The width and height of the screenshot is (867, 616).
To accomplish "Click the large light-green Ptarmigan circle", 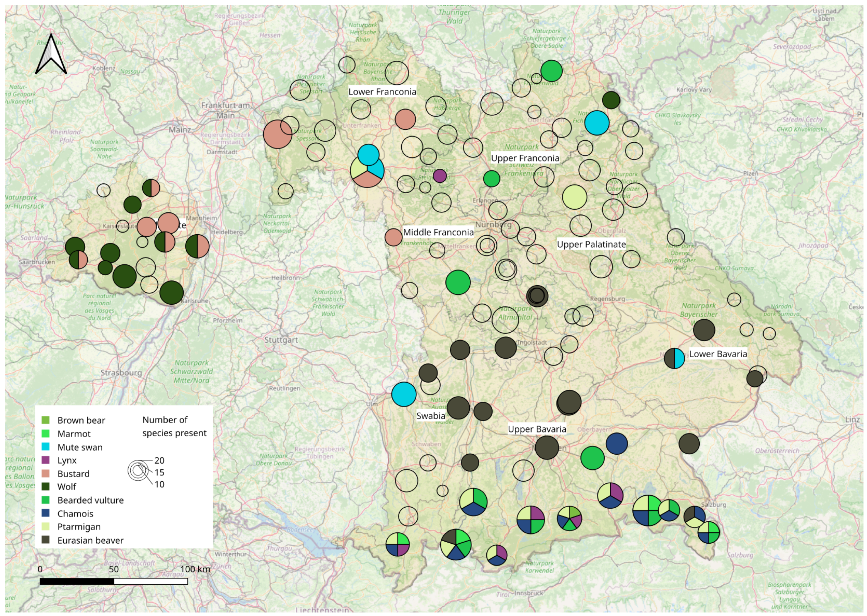I will tap(575, 197).
